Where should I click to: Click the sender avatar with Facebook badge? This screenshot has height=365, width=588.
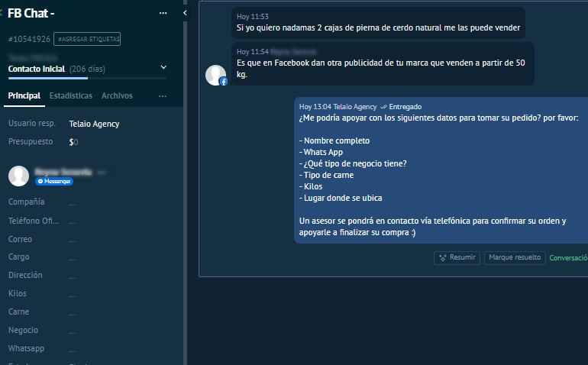click(216, 75)
